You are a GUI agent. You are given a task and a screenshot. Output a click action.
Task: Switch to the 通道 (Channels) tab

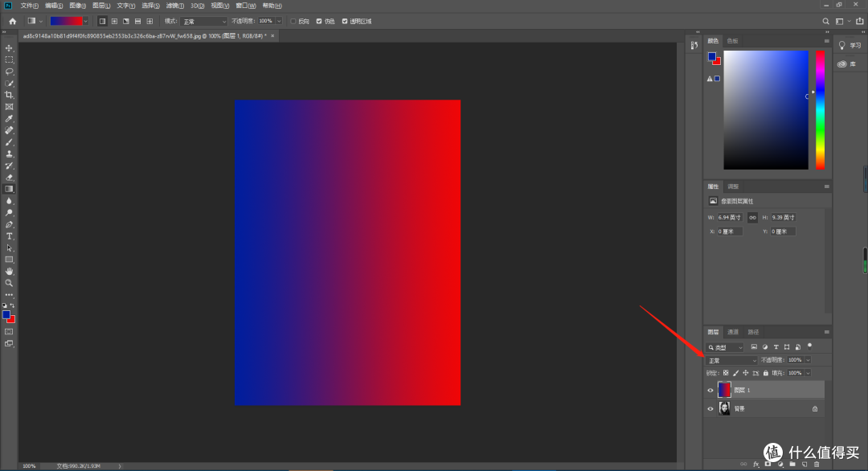pos(733,332)
